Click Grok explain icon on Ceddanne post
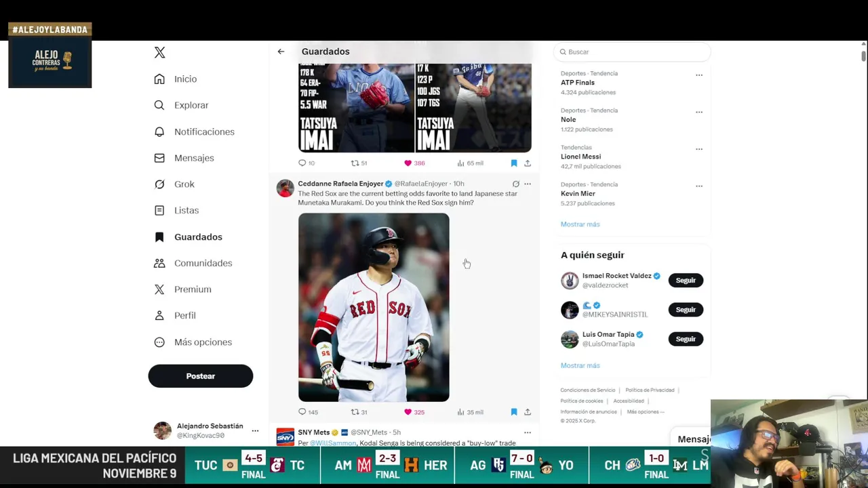 point(515,184)
